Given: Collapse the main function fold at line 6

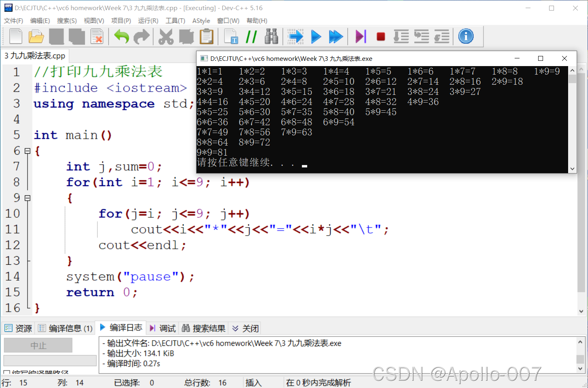Looking at the screenshot, I should pos(28,151).
